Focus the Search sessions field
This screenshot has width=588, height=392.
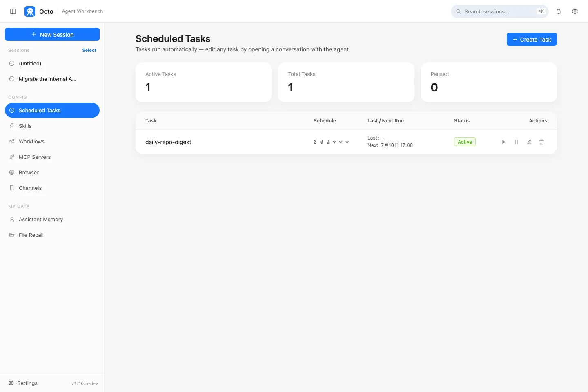click(499, 11)
